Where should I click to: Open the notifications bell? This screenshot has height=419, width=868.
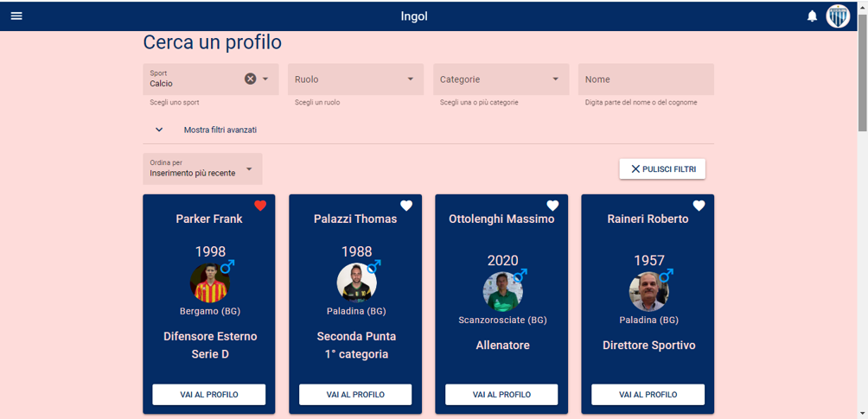812,16
